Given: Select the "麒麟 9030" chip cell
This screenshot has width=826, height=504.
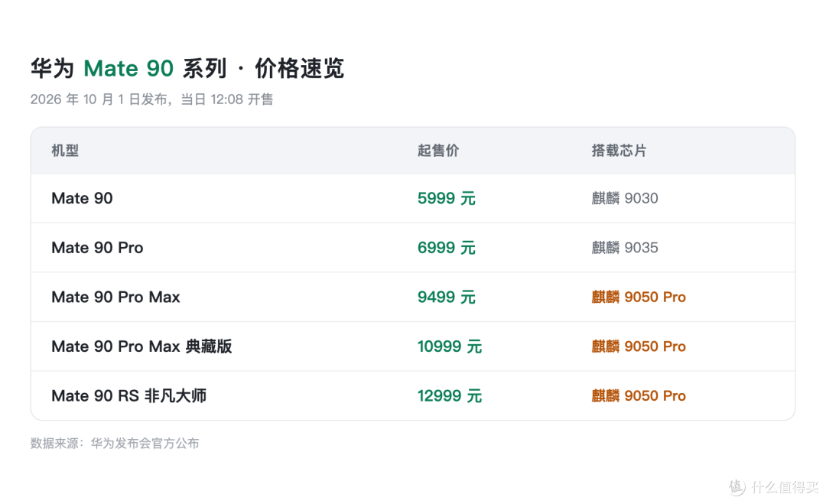Looking at the screenshot, I should (625, 199).
